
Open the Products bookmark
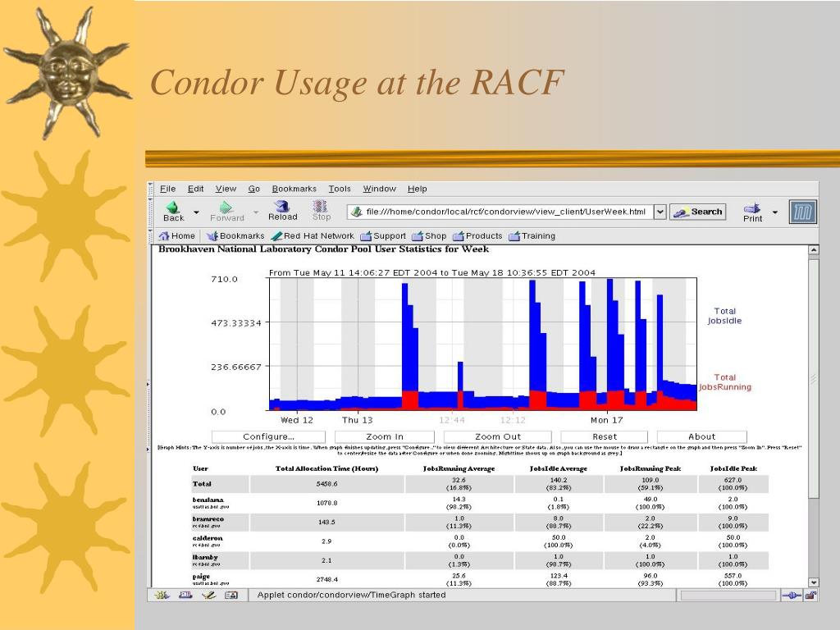(x=478, y=235)
